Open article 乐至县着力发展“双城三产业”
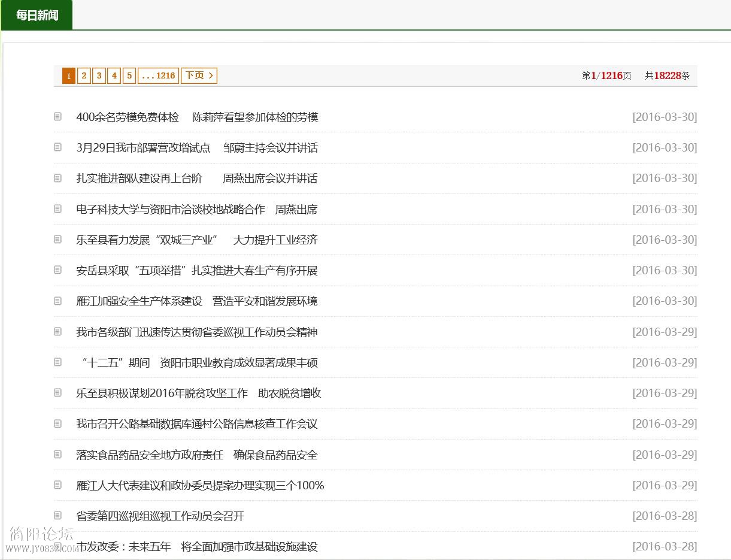Image resolution: width=731 pixels, height=560 pixels. pos(197,240)
